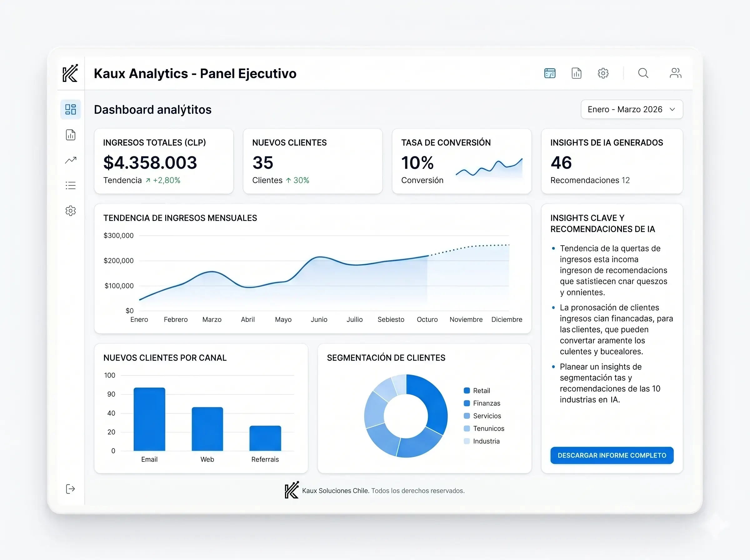Click the Kaux Soluciones Chile footer link
The image size is (750, 560).
[335, 491]
